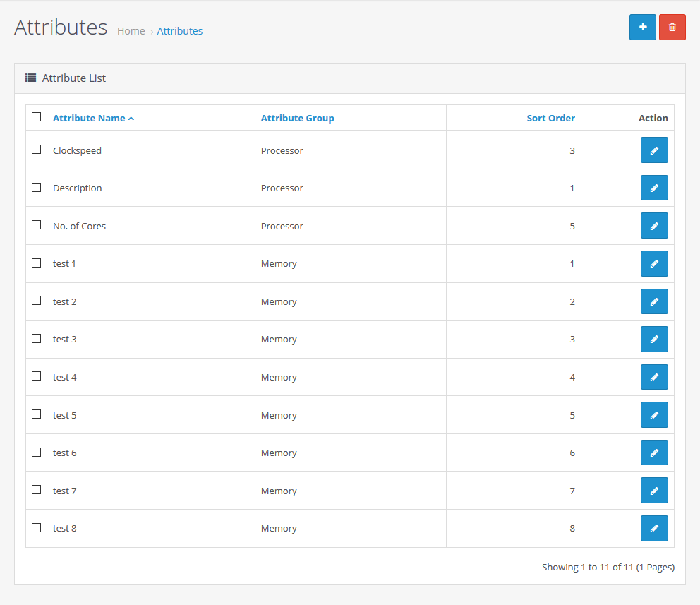Edit the No. of Cores attribute

pos(654,225)
